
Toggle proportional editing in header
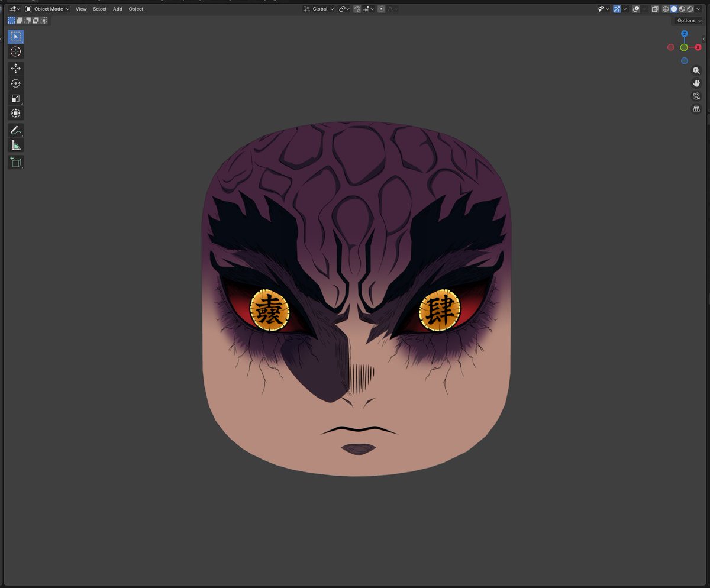381,9
